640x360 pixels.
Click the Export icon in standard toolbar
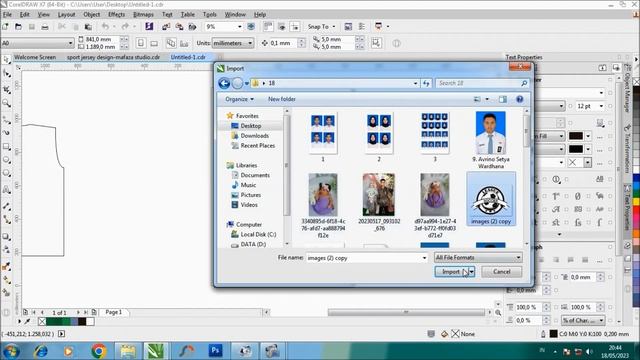click(x=179, y=27)
